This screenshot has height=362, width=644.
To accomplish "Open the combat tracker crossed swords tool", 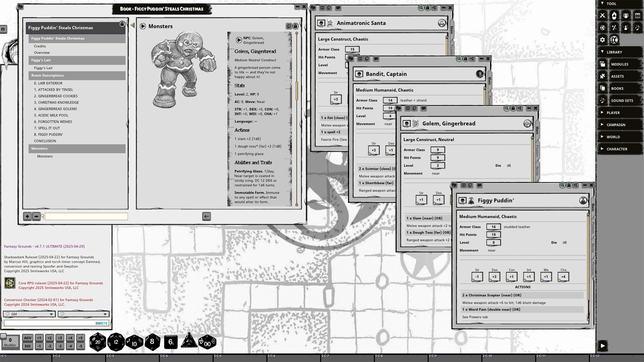I will click(x=603, y=16).
